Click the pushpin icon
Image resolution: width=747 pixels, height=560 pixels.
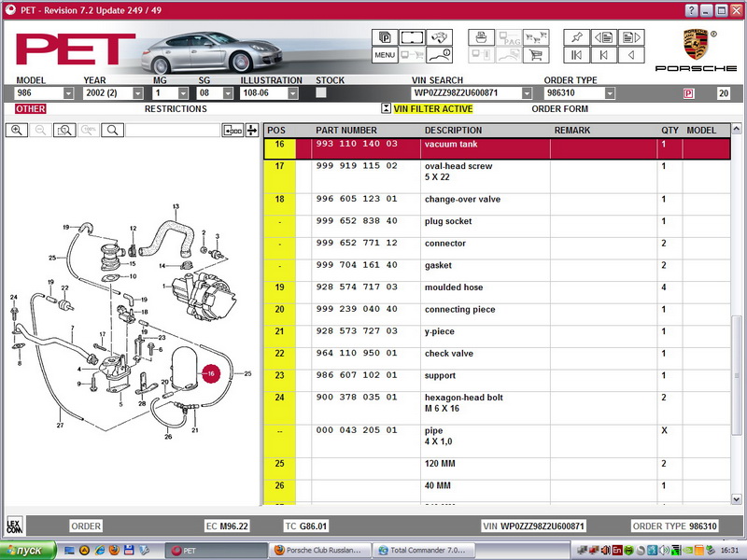576,37
